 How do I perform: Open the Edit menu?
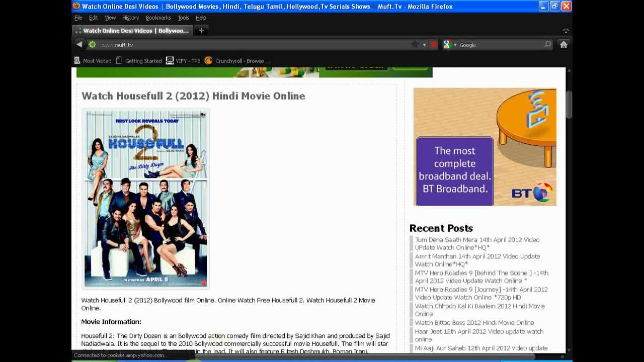[94, 18]
